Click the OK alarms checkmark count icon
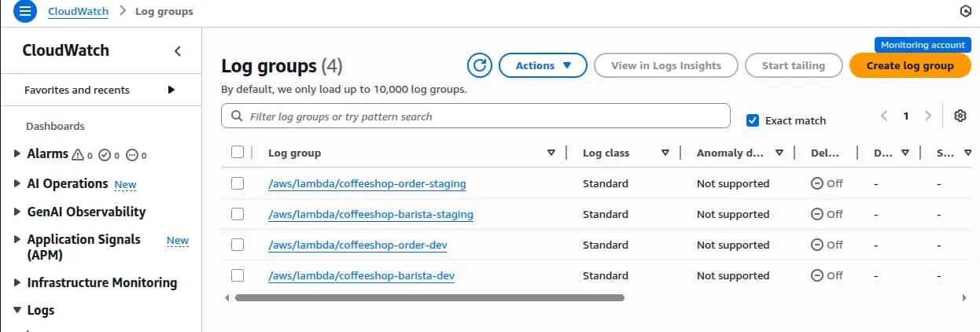 point(104,155)
